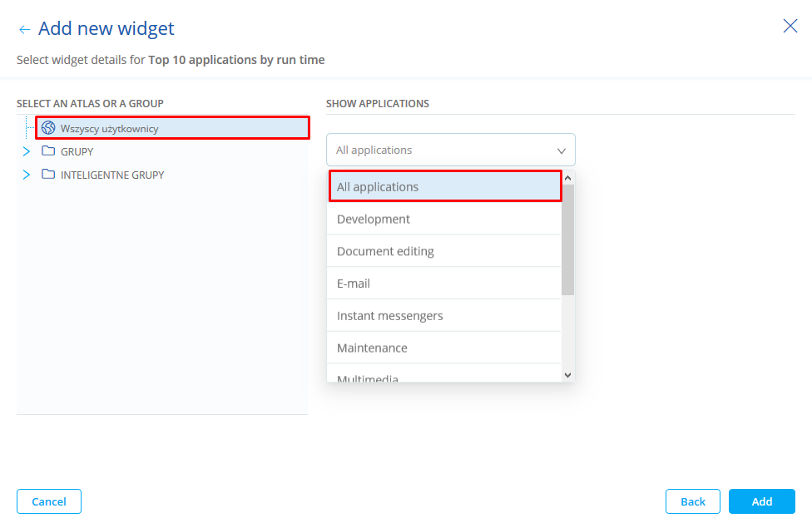
Task: Close the Add new widget dialog
Action: click(x=790, y=27)
